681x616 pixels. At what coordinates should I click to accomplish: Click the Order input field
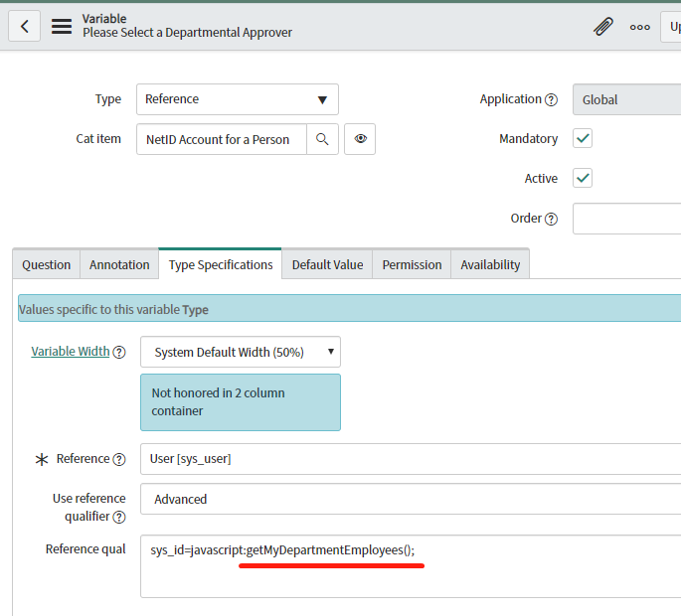click(x=626, y=219)
